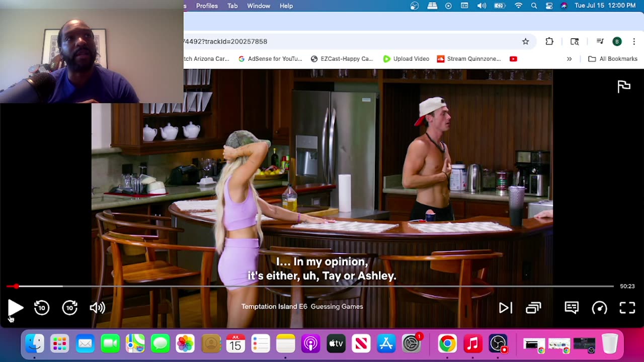Viewport: 644px width, 362px height.
Task: Open Maps from the dock
Action: (x=135, y=344)
